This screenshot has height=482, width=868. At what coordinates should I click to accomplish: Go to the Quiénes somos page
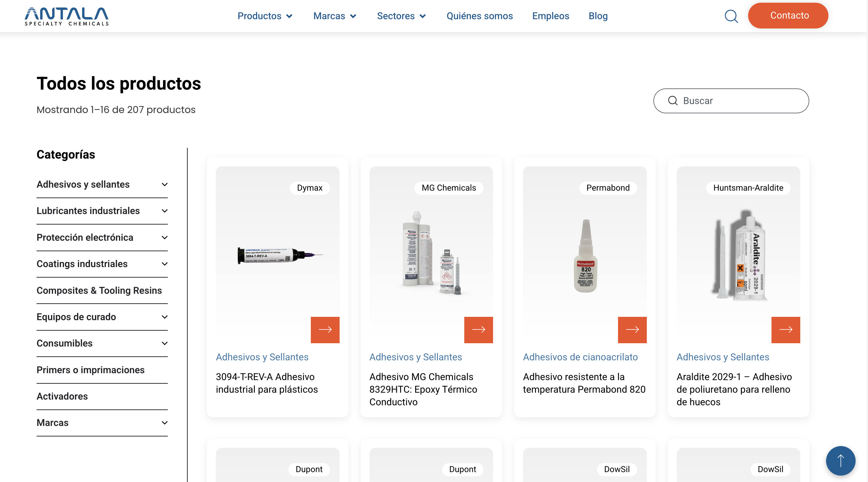pyautogui.click(x=480, y=16)
